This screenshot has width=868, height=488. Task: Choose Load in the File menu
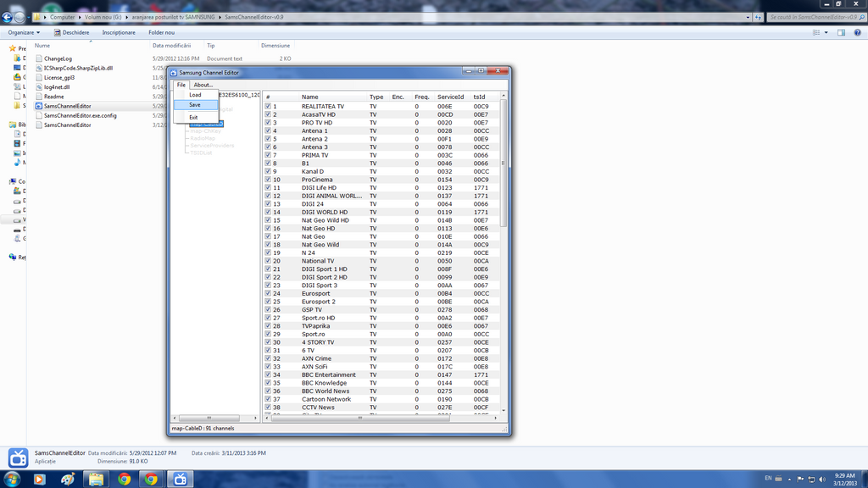coord(196,95)
